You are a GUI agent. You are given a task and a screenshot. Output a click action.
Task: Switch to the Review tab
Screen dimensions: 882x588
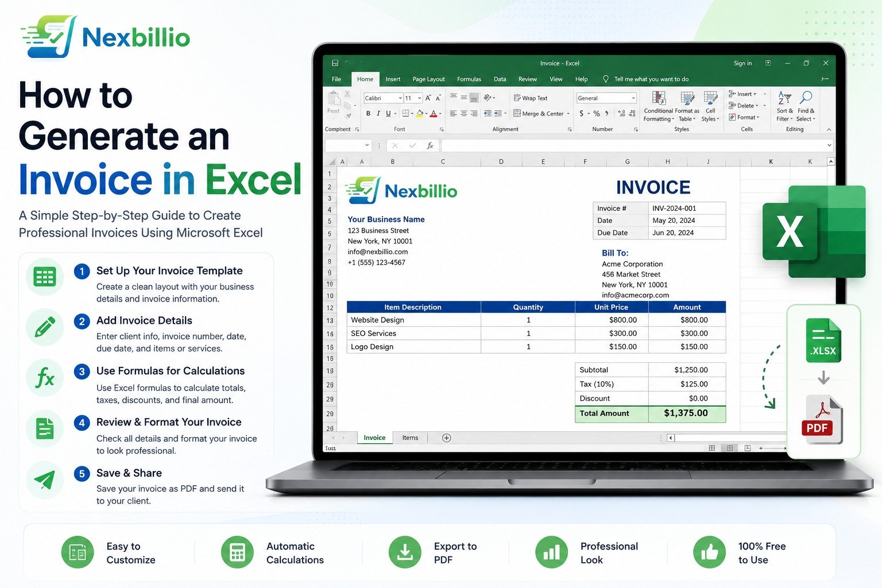[x=528, y=79]
